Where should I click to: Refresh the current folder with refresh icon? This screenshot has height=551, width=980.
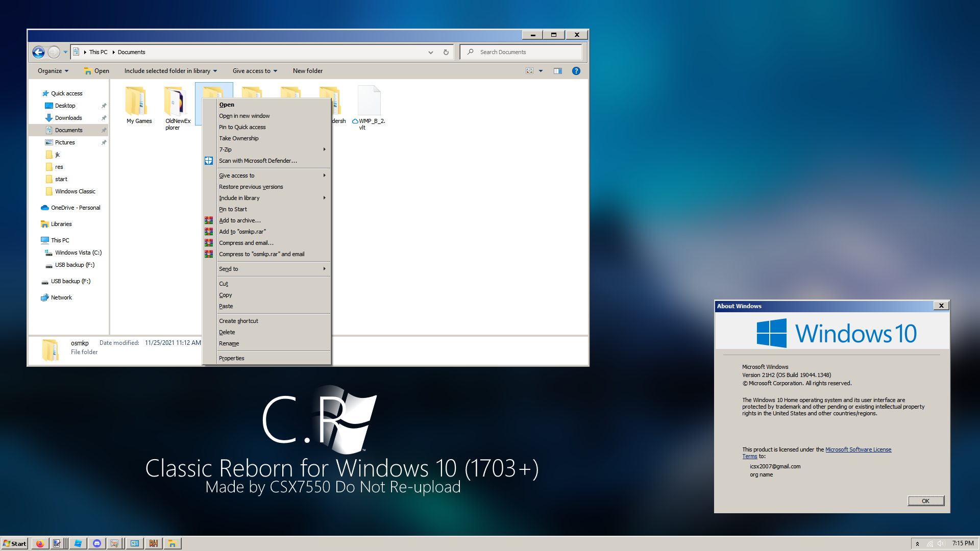coord(445,52)
